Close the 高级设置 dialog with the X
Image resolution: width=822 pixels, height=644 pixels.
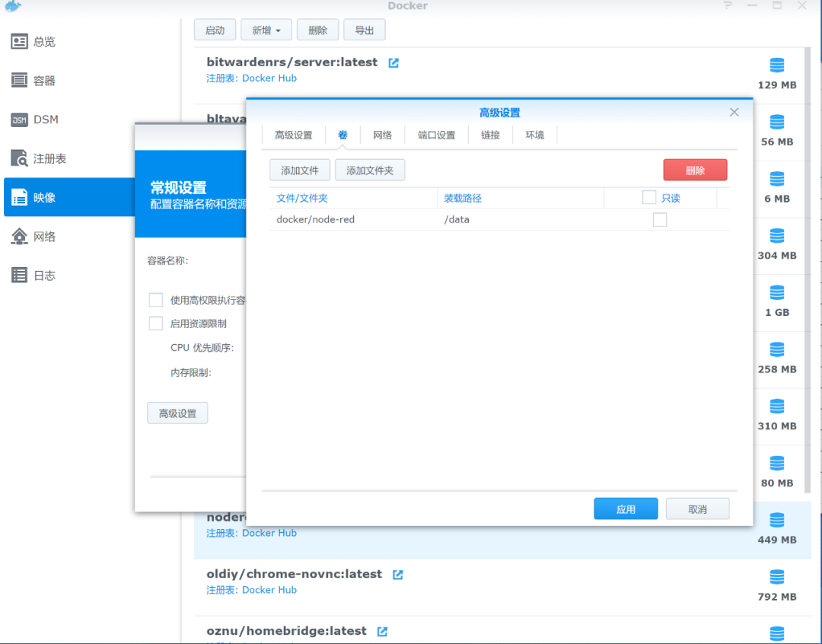click(734, 112)
